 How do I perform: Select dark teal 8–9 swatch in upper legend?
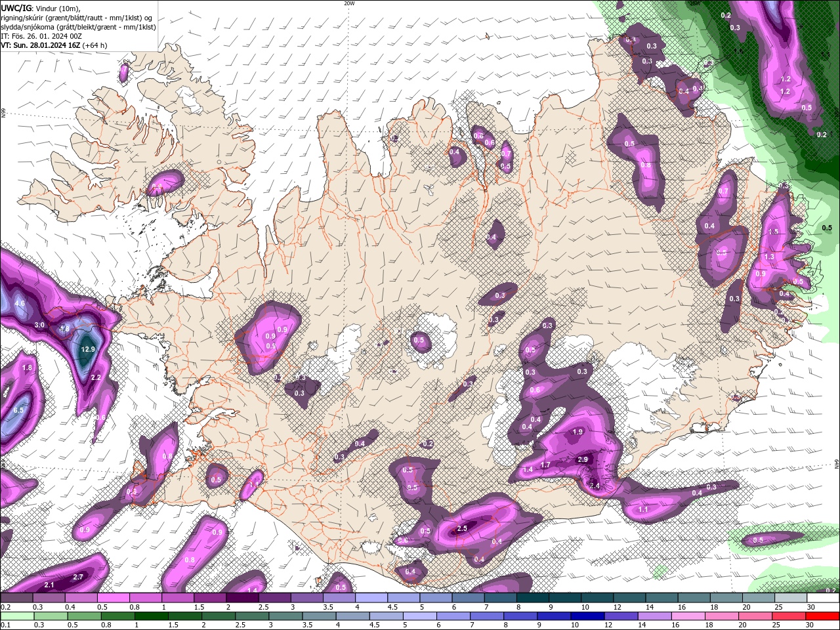coord(533,598)
